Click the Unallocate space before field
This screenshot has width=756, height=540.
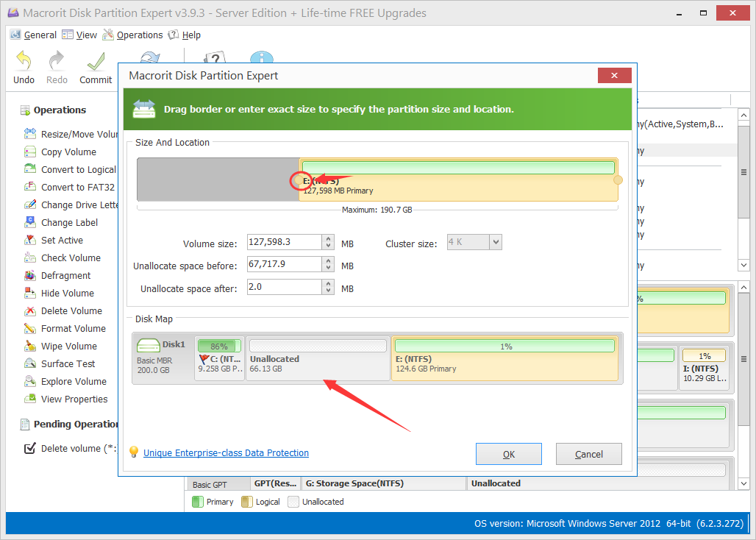coord(285,264)
